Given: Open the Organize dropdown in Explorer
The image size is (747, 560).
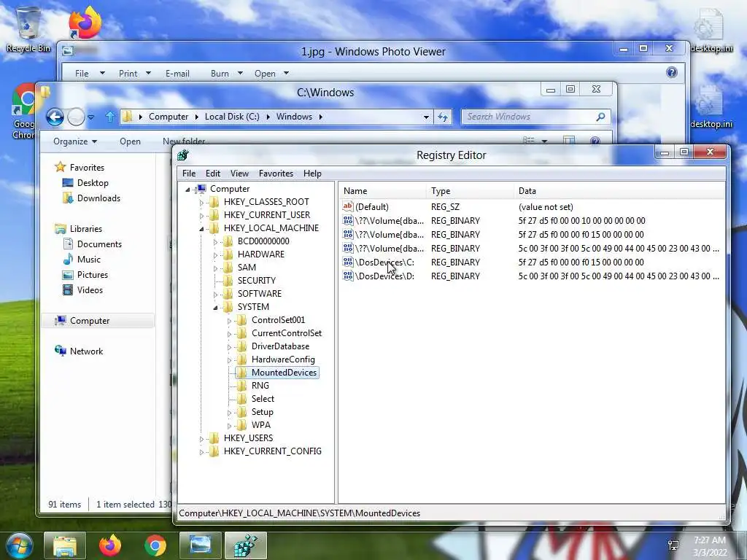Looking at the screenshot, I should coord(75,141).
